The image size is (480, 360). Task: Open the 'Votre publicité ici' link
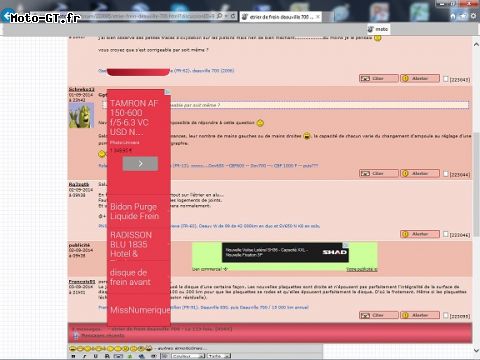pos(362,269)
